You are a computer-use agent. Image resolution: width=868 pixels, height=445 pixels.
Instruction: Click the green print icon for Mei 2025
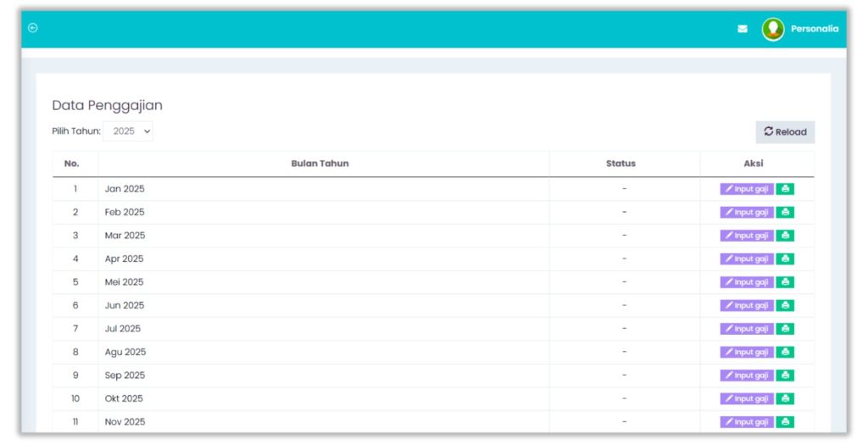pyautogui.click(x=785, y=282)
